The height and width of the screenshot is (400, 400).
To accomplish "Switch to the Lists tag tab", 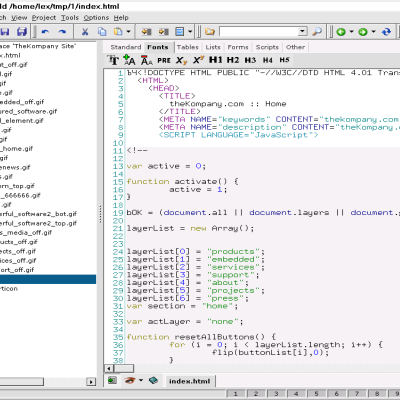I will pos(213,47).
